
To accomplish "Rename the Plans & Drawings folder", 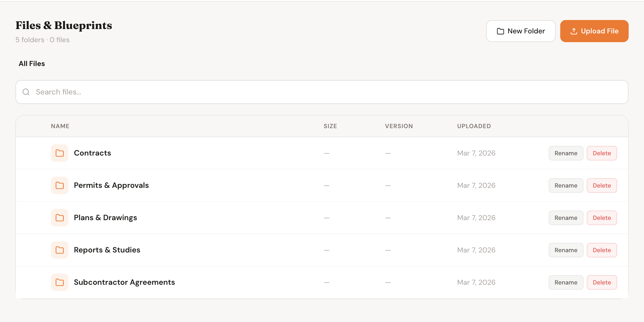I will pyautogui.click(x=566, y=218).
